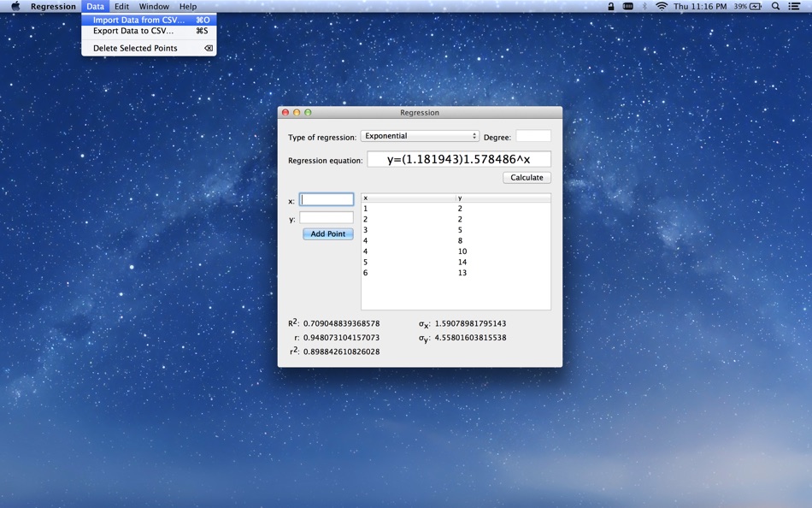Open the Apple menu
The image size is (812, 508).
pos(15,6)
